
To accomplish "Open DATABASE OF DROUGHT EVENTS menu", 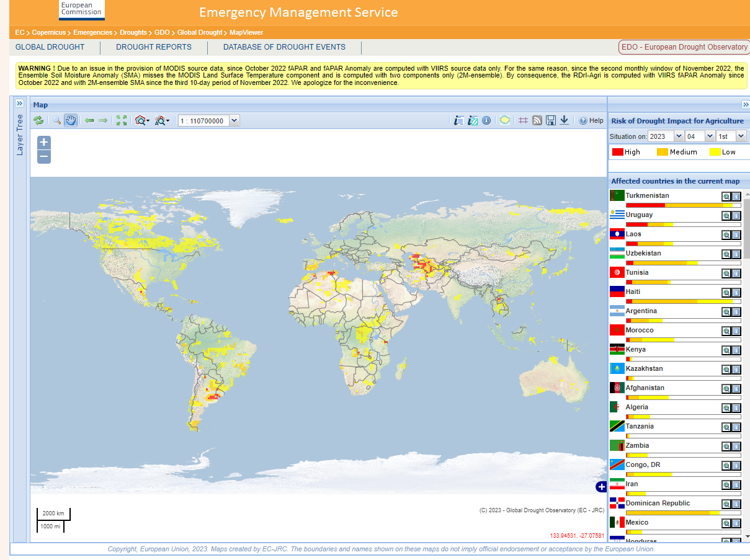I will tap(284, 47).
